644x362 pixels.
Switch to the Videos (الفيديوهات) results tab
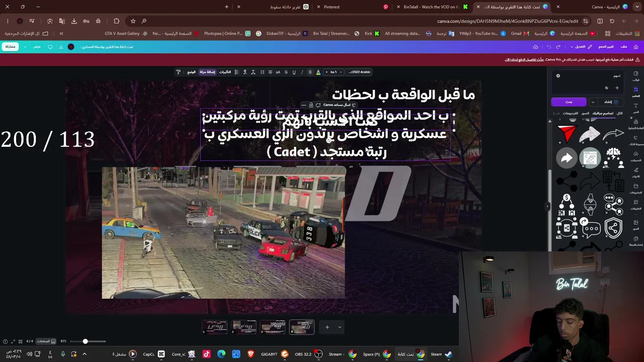click(x=570, y=113)
